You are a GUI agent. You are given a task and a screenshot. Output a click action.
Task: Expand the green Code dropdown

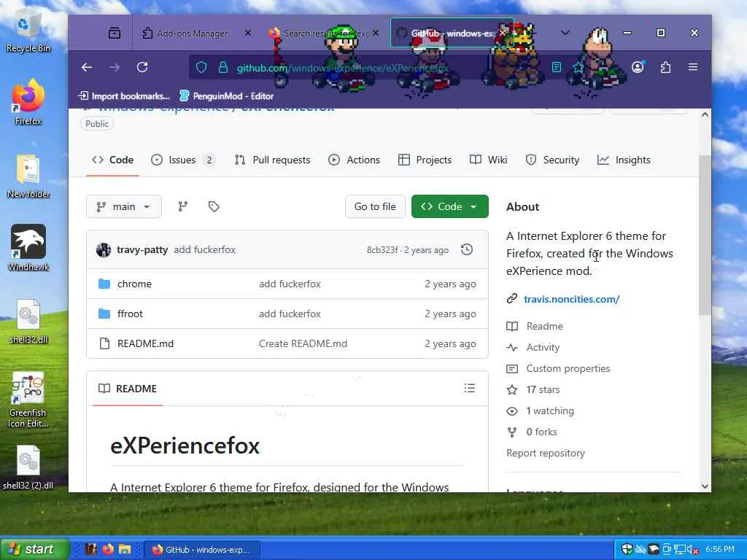(x=449, y=206)
